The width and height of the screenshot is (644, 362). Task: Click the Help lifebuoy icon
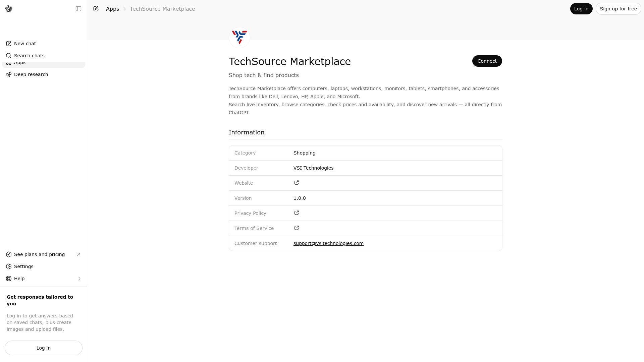9,279
